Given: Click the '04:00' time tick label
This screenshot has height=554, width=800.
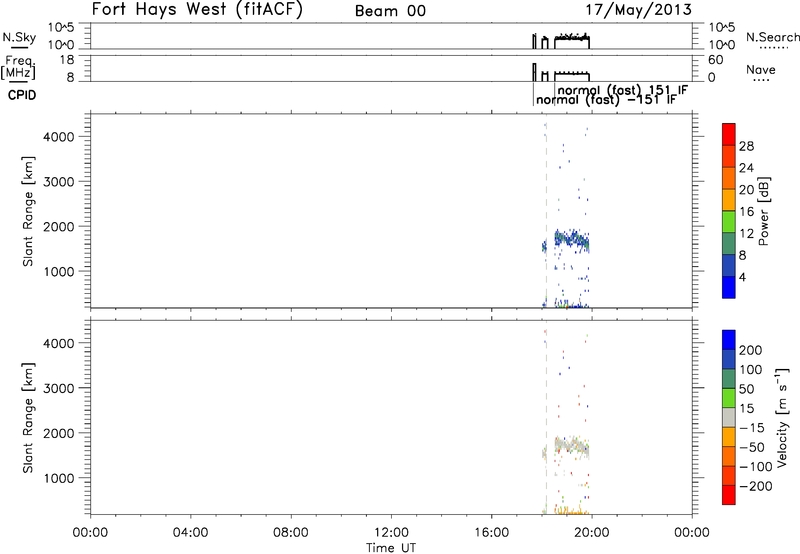Looking at the screenshot, I should click(x=190, y=533).
